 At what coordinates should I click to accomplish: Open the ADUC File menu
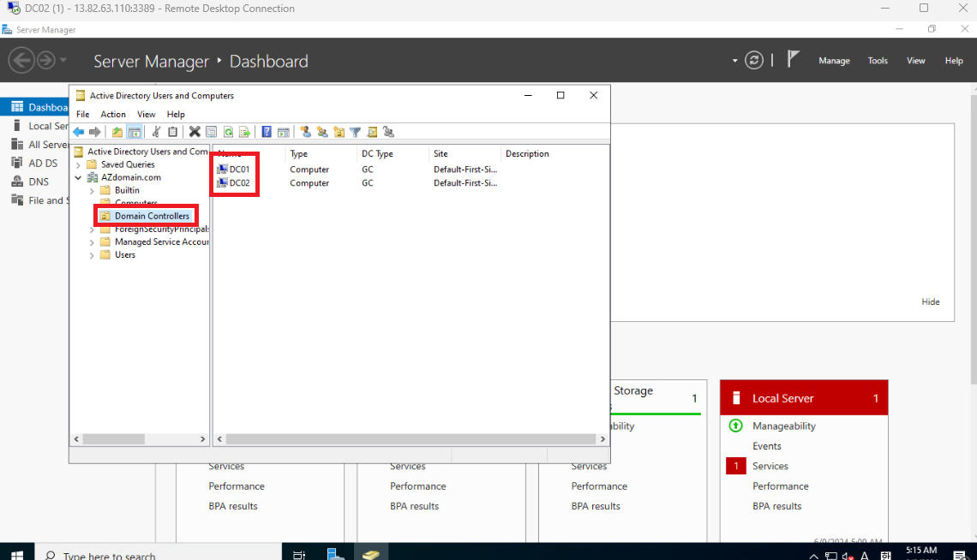[x=83, y=115]
